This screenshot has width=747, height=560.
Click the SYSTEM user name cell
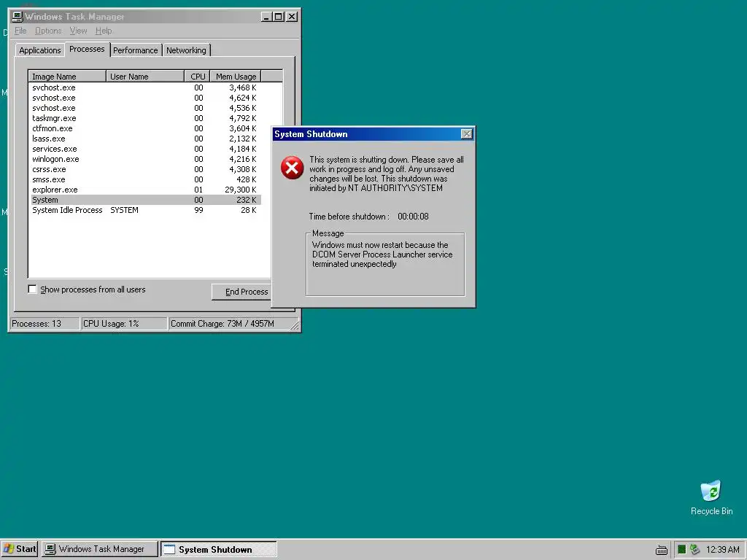click(x=124, y=210)
